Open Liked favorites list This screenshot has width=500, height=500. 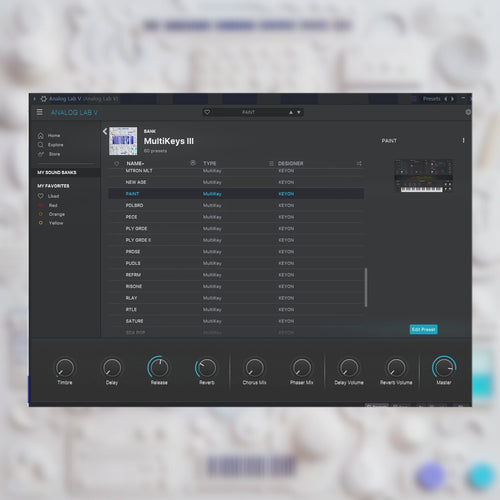[x=53, y=196]
